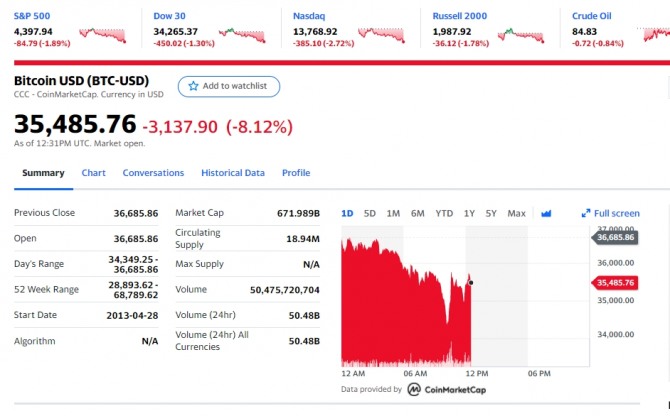Click the chart type icon
The height and width of the screenshot is (416, 670).
(546, 213)
